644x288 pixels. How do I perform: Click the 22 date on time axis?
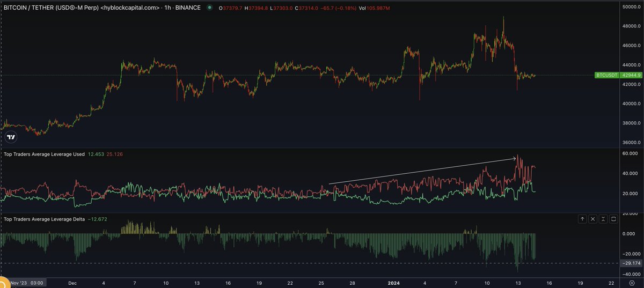pos(611,282)
